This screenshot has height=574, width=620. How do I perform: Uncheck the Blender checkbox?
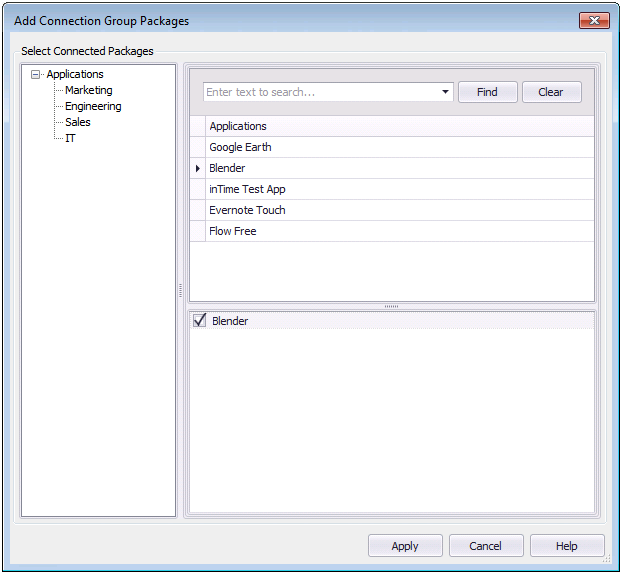click(200, 321)
